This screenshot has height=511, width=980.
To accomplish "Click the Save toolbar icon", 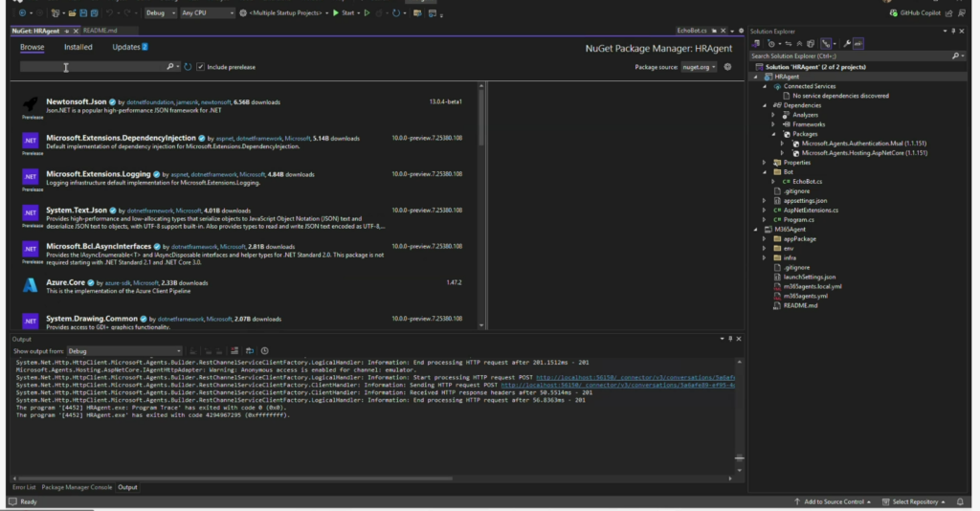I will [x=83, y=12].
